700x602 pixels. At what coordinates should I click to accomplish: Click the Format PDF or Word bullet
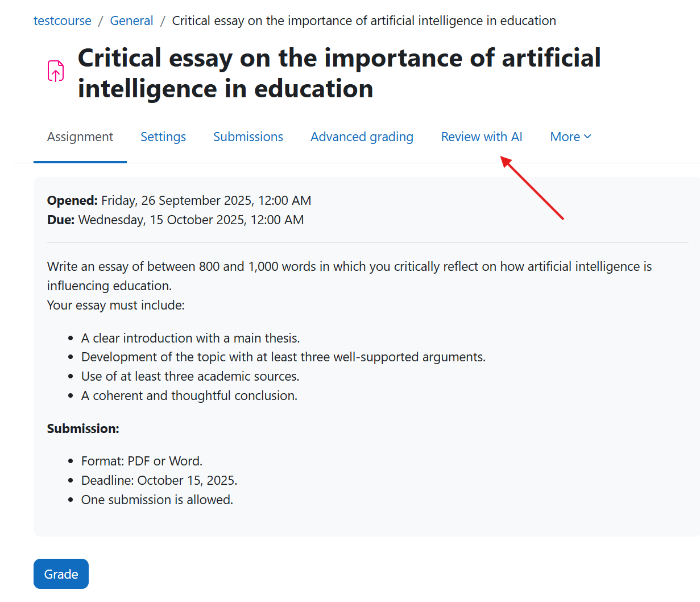142,461
